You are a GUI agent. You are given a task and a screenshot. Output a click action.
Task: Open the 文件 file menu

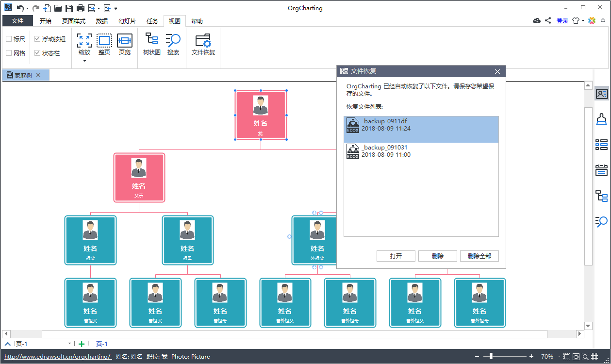coord(17,21)
